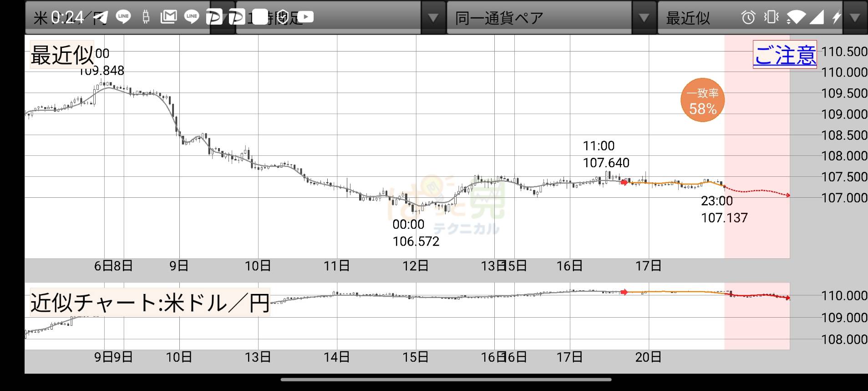Expand the 1時間足 timeframe dropdown arrow
The width and height of the screenshot is (868, 391).
click(433, 18)
